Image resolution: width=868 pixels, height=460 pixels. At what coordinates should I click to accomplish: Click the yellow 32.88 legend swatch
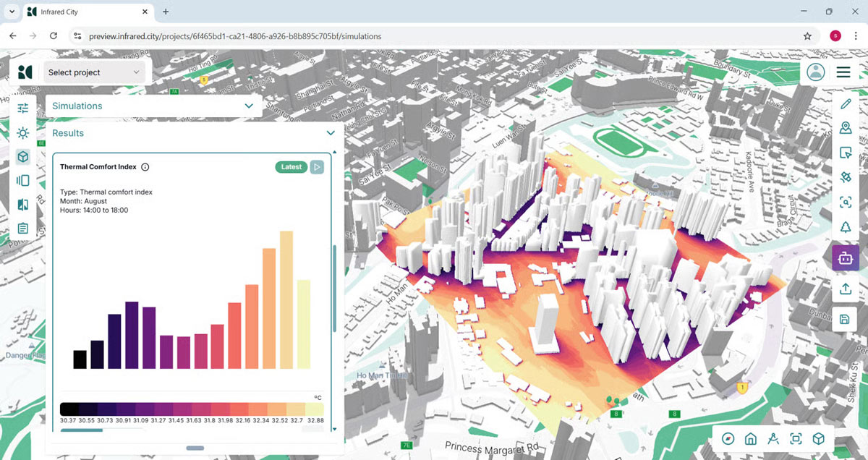coord(314,409)
